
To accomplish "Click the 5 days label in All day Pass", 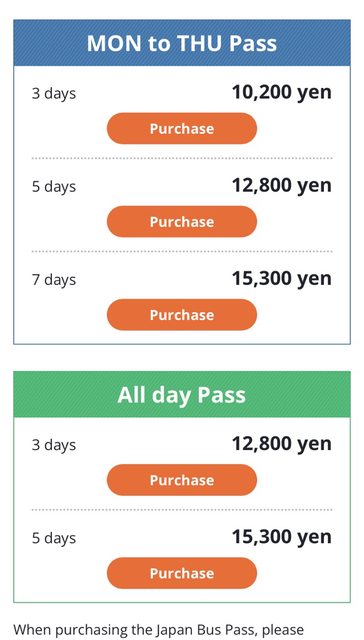I will [x=54, y=538].
